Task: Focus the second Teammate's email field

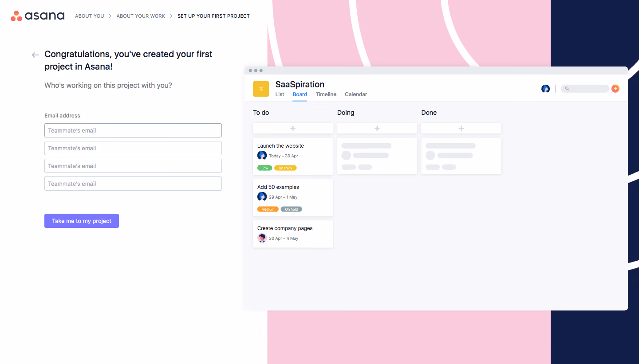Action: pyautogui.click(x=133, y=148)
